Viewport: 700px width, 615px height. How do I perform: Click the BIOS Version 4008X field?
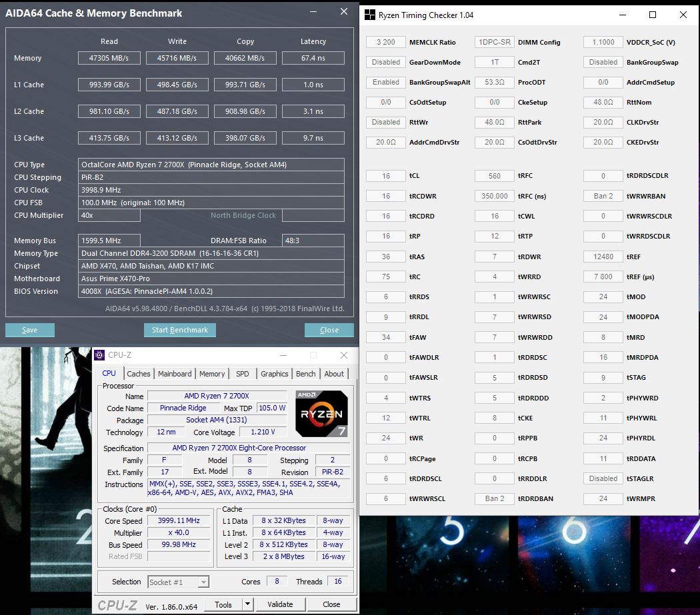coord(211,291)
